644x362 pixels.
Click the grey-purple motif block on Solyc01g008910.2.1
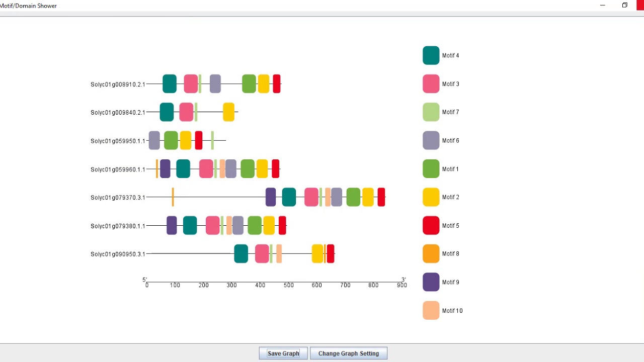click(215, 84)
